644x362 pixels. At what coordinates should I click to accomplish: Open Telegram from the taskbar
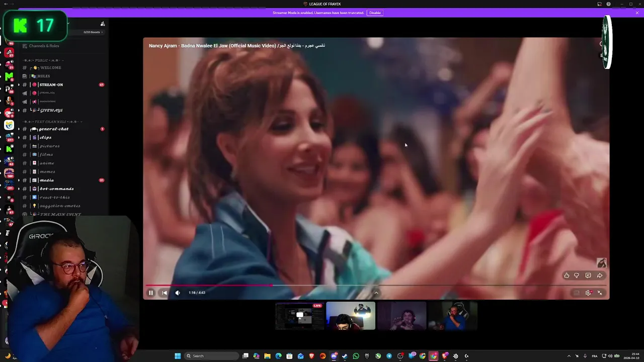coord(389,356)
